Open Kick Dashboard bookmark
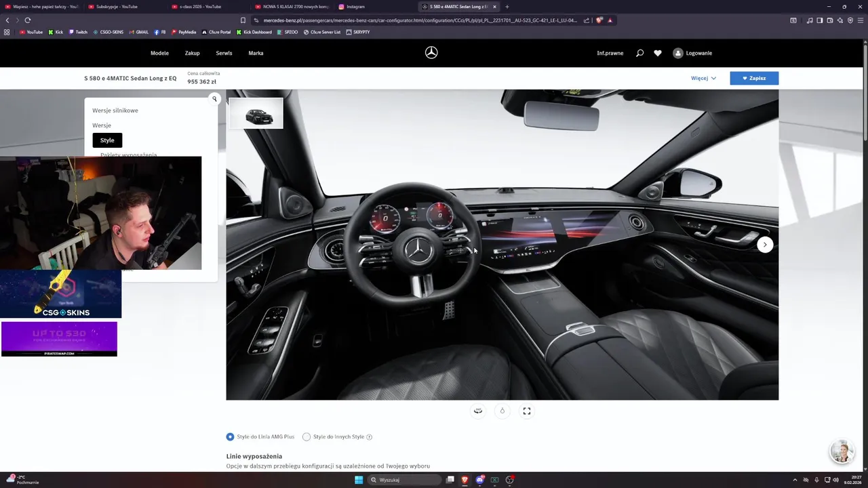 point(254,32)
